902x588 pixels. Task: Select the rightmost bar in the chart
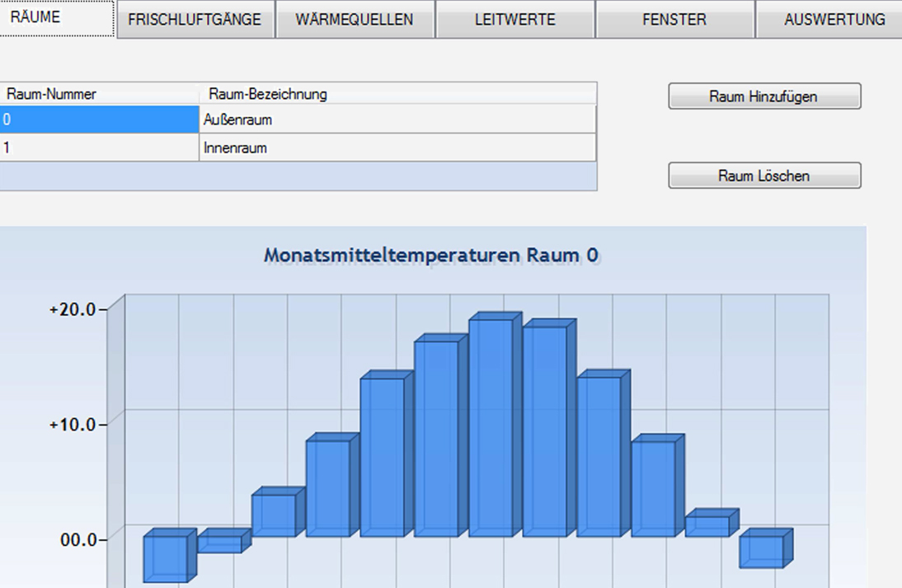[761, 551]
